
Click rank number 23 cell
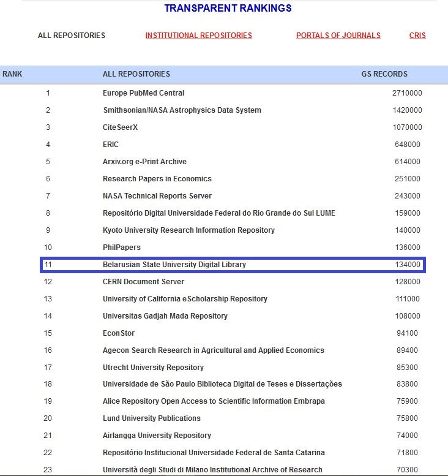click(48, 470)
